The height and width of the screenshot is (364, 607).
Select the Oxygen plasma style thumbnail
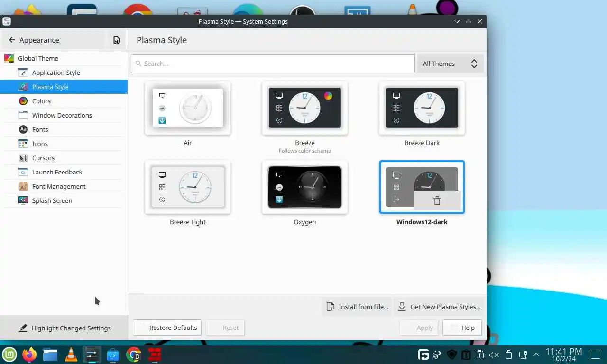click(x=305, y=187)
